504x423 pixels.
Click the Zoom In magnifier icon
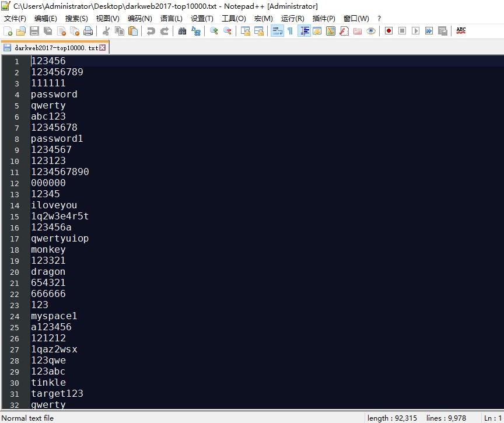click(213, 31)
